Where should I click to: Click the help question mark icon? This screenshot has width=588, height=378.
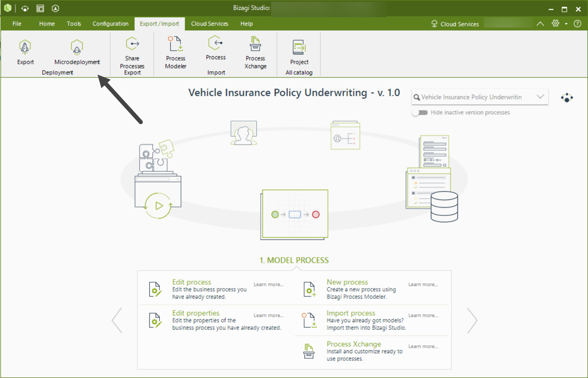(x=578, y=24)
